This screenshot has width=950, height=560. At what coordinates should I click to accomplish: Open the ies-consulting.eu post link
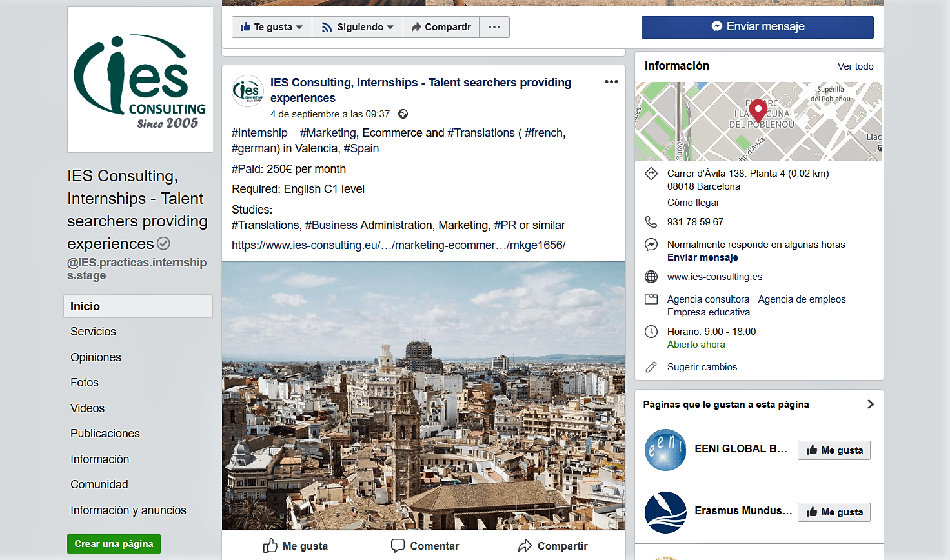tap(399, 245)
